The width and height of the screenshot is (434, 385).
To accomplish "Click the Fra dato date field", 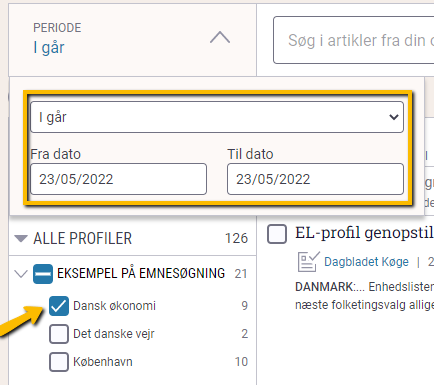I will click(x=119, y=179).
